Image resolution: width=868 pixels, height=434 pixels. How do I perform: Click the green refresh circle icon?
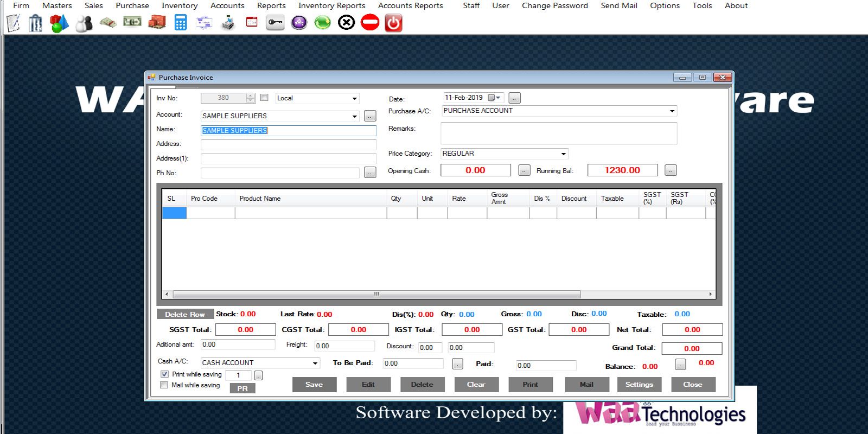[x=322, y=23]
